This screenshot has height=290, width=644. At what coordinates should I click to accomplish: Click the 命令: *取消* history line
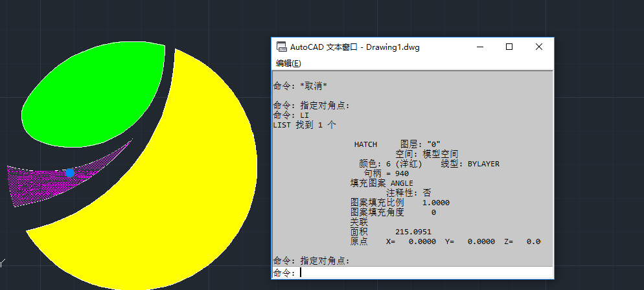pos(300,86)
